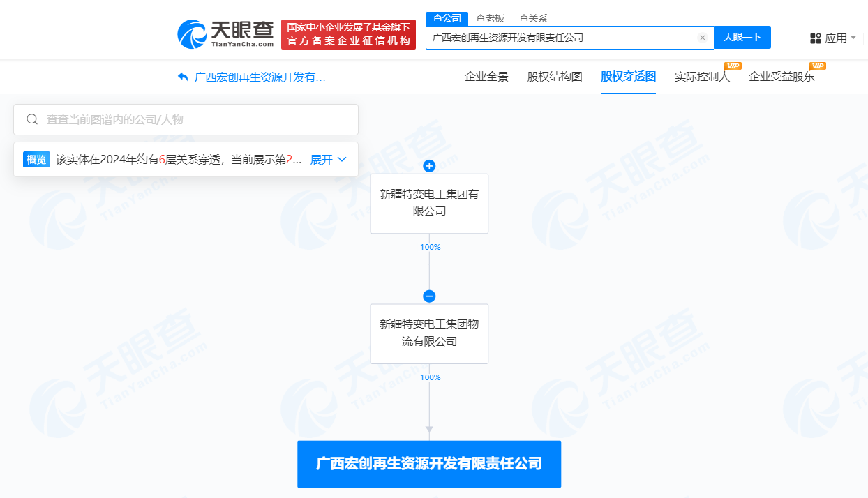Click the 概览 badge label

(x=36, y=159)
